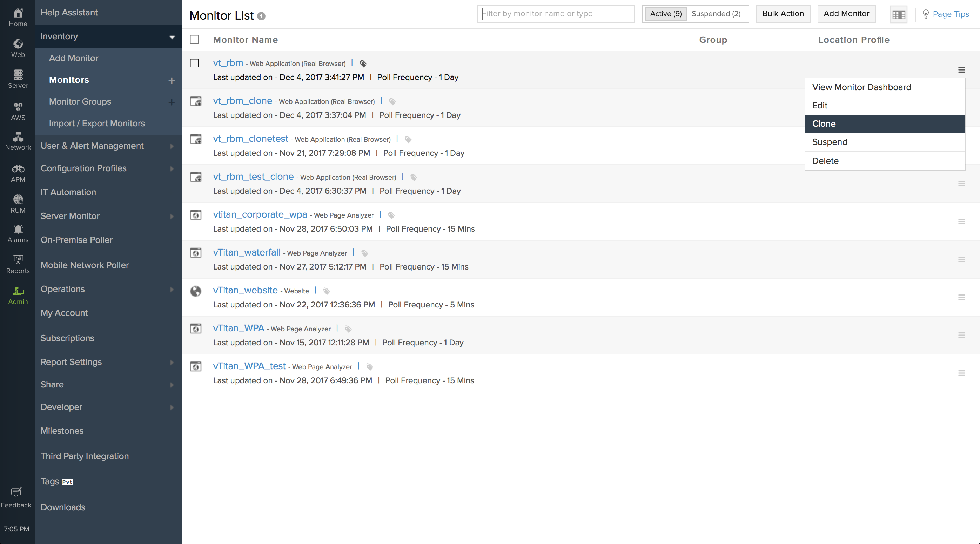Click the tag icon next to vt_rbm
The image size is (980, 544).
(x=363, y=64)
